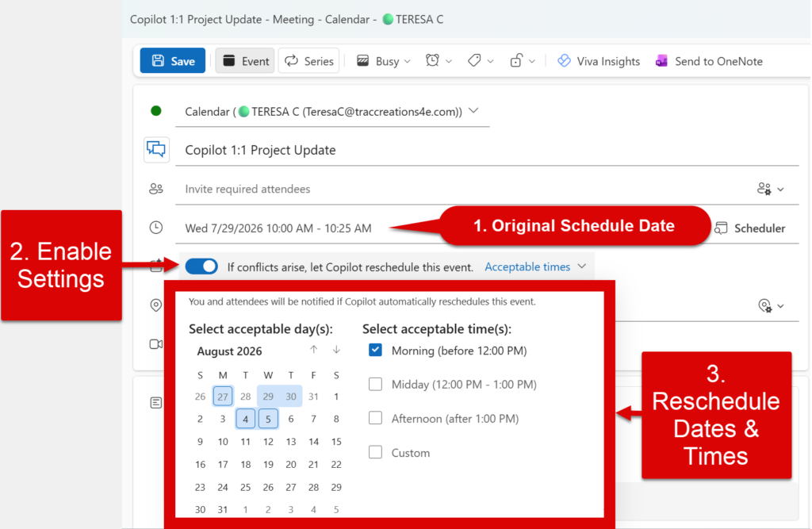The height and width of the screenshot is (529, 812).
Task: Click the notes body text icon
Action: 156,403
